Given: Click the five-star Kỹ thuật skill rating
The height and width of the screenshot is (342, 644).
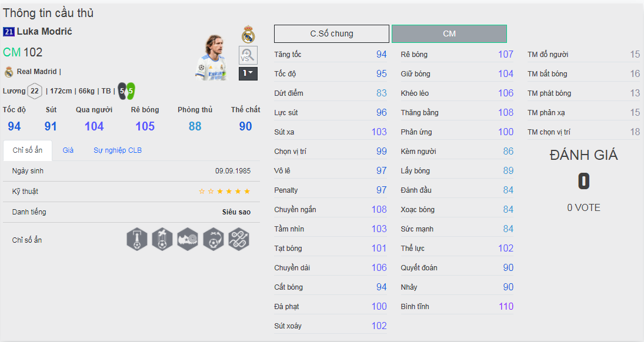Looking at the screenshot, I should [x=225, y=192].
